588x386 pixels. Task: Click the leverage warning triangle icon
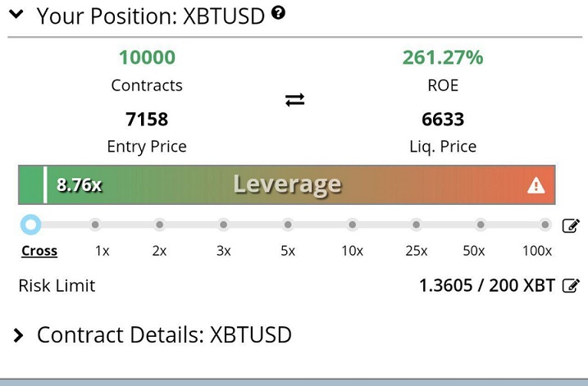(x=536, y=185)
